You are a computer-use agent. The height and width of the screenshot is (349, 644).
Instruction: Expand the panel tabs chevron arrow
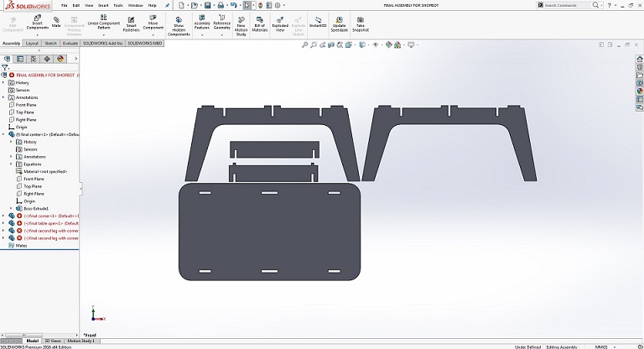coord(75,59)
